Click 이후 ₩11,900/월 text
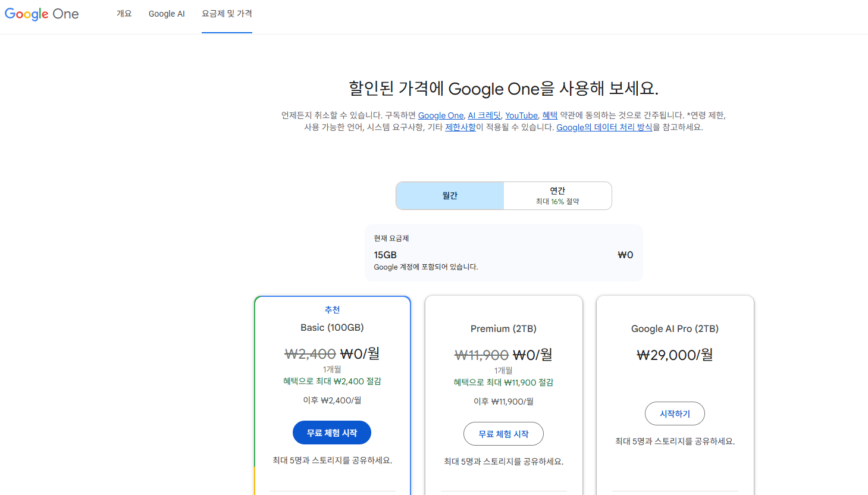868x495 pixels. coord(503,402)
